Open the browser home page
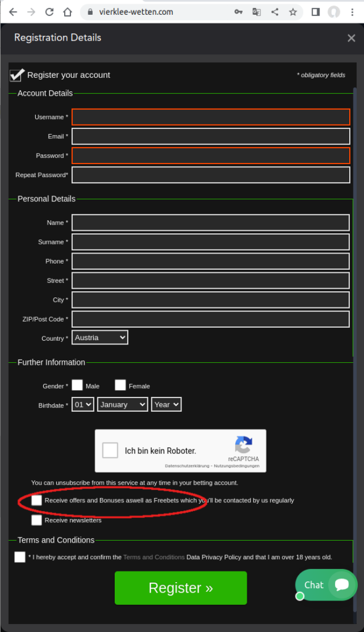Screen dimensions: 364x632 (x=67, y=12)
